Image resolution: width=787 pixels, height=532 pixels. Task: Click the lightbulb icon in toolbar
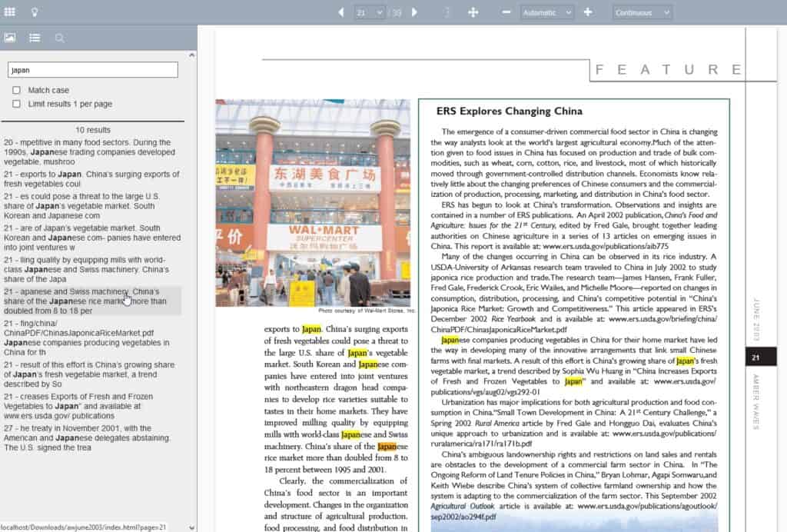[34, 12]
